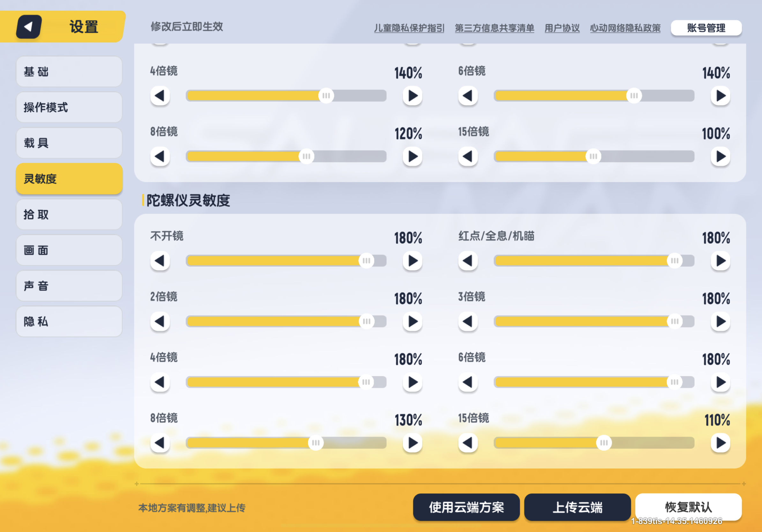This screenshot has width=762, height=532.
Task: Open the 声音 settings tab
Action: pos(69,286)
